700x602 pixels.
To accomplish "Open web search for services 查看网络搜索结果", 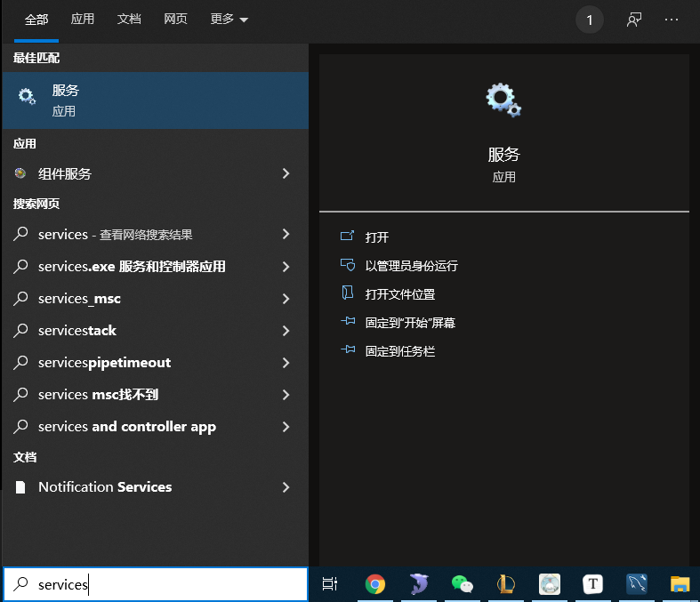I will [156, 234].
